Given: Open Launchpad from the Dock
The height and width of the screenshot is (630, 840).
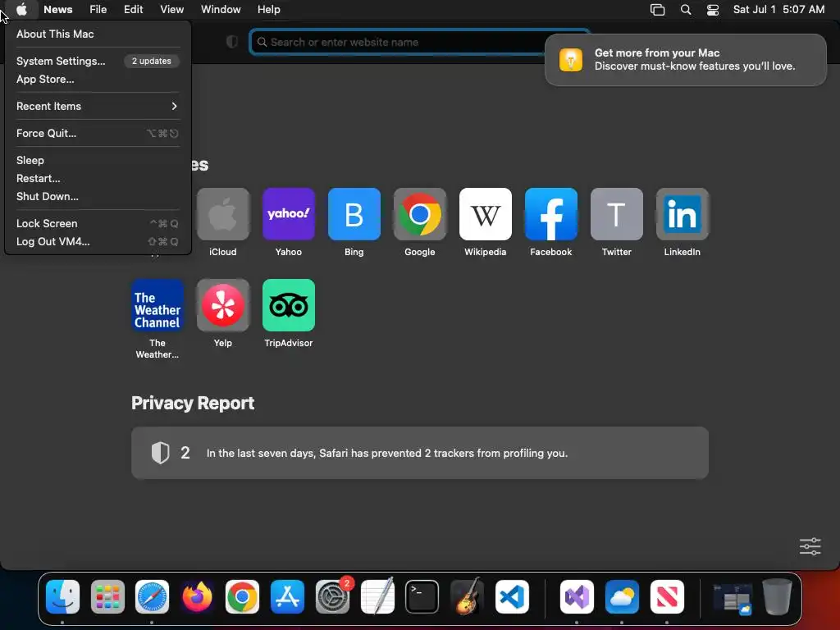Looking at the screenshot, I should pos(107,597).
